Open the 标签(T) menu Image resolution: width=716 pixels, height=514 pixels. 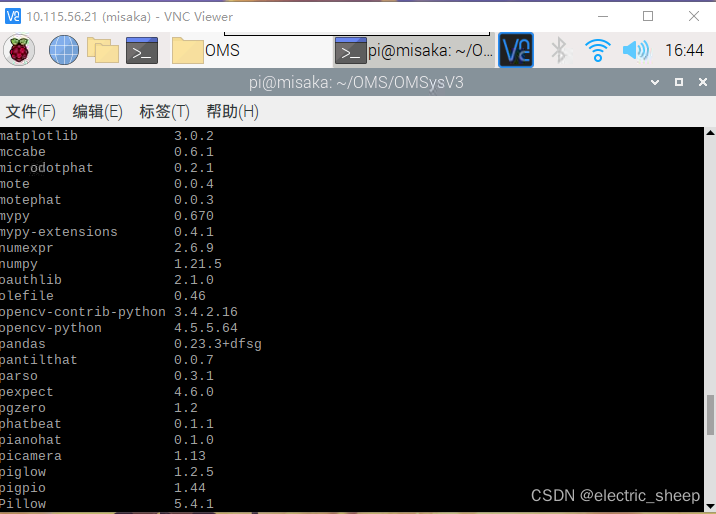click(164, 111)
